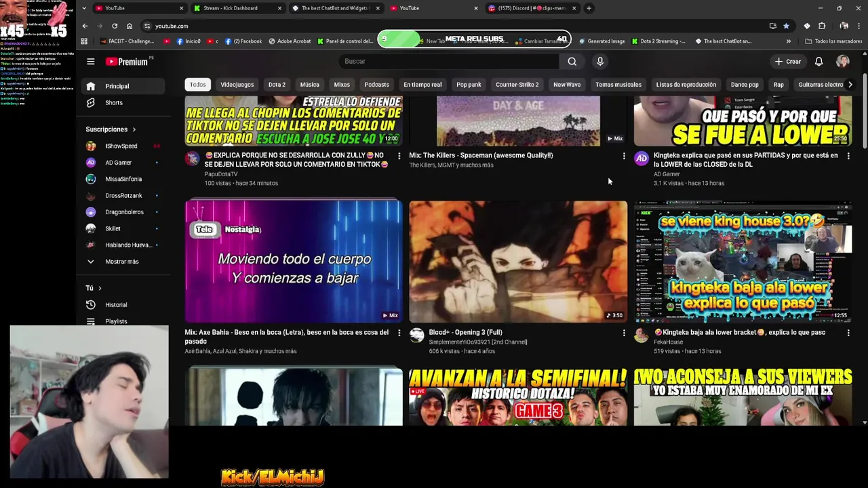This screenshot has height=488, width=868.
Task: Open options menu for the PapuDotaTV video
Action: click(x=399, y=156)
